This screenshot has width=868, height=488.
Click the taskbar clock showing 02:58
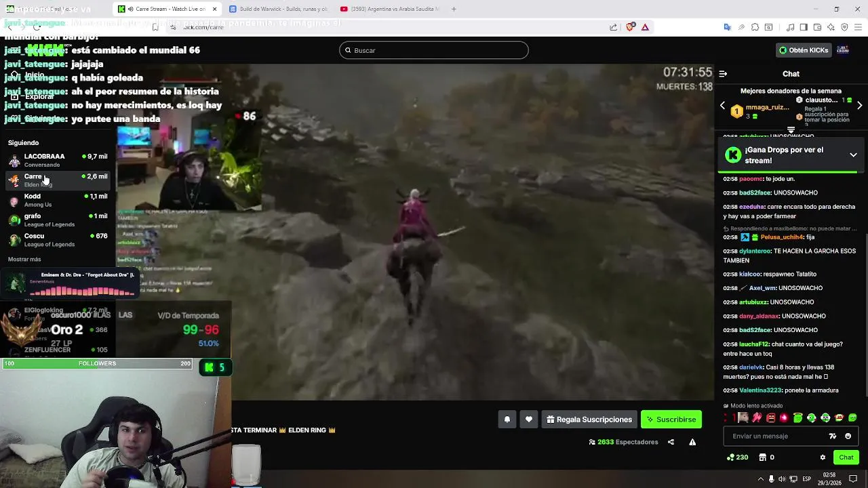[x=829, y=479]
